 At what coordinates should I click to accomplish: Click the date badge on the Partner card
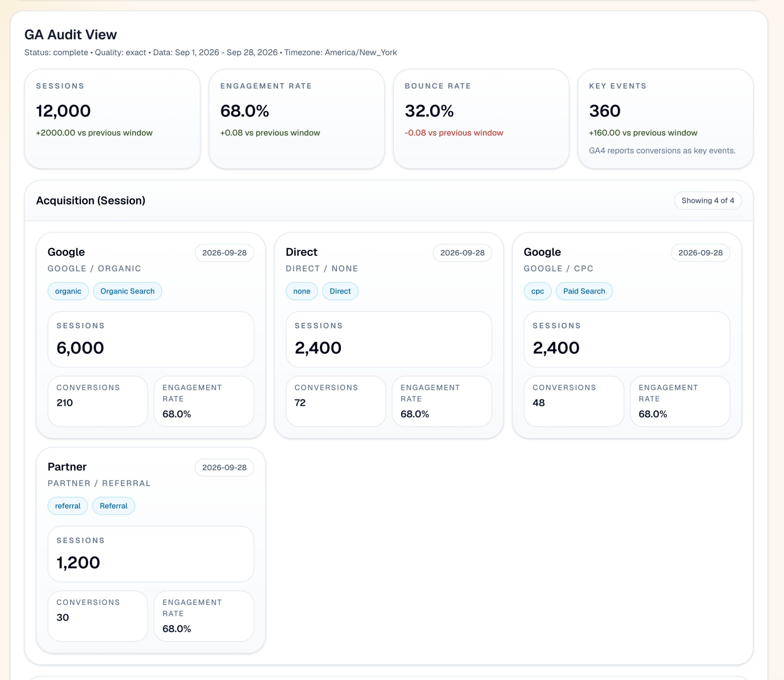[224, 468]
